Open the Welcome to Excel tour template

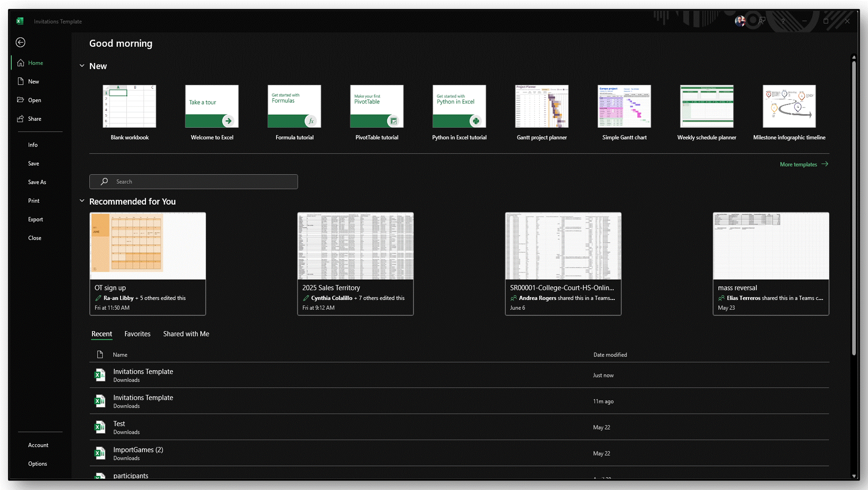click(x=212, y=113)
